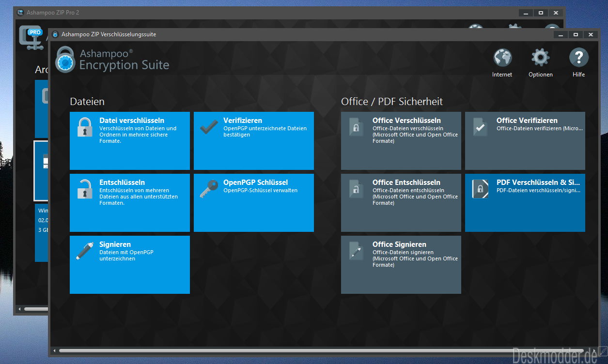Open the Internet globe icon
608x364 pixels.
pos(502,58)
